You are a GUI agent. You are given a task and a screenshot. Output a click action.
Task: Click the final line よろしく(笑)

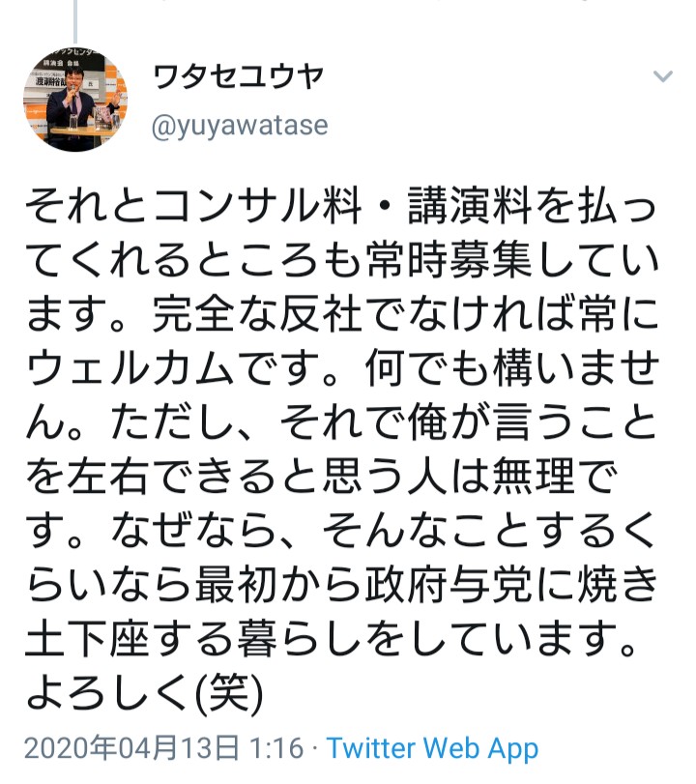(144, 693)
